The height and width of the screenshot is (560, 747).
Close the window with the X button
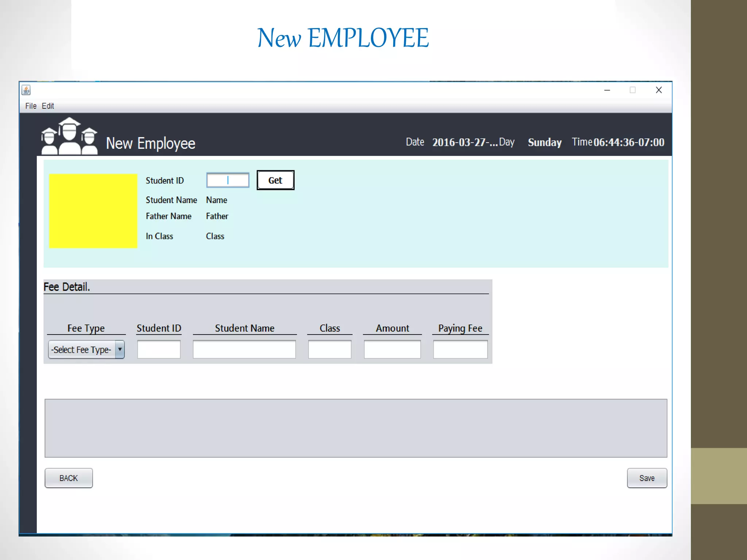coord(659,90)
